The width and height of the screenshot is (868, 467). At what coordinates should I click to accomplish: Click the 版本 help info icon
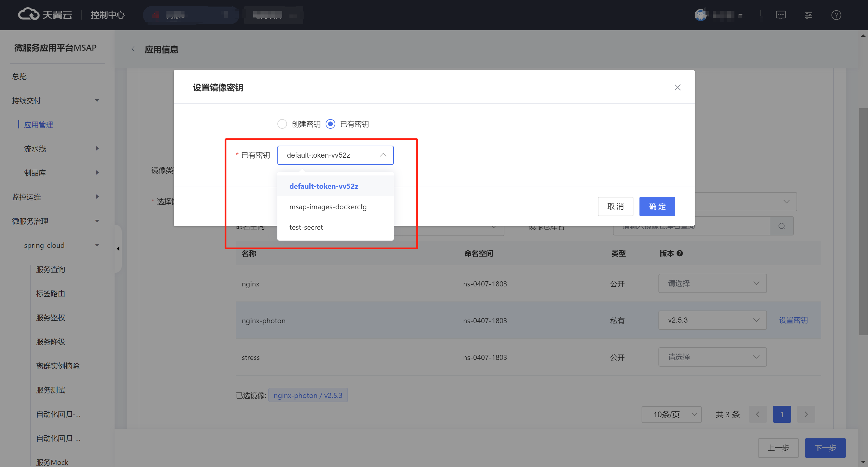680,253
